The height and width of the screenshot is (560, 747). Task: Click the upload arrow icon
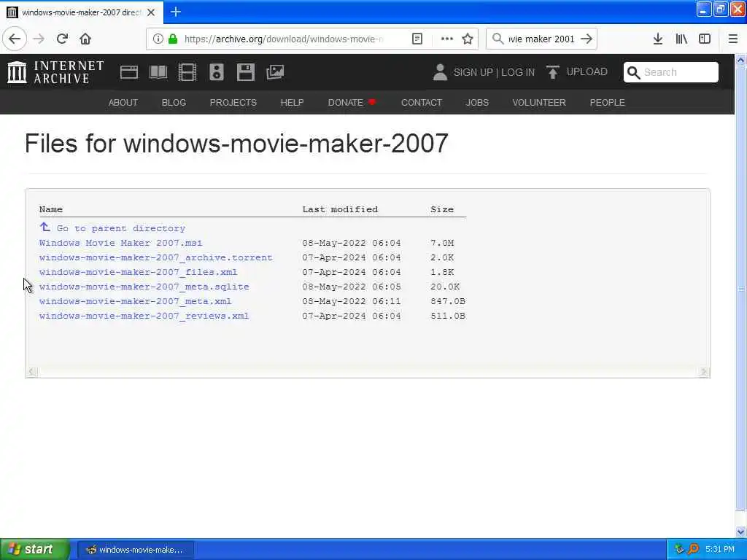click(x=553, y=72)
